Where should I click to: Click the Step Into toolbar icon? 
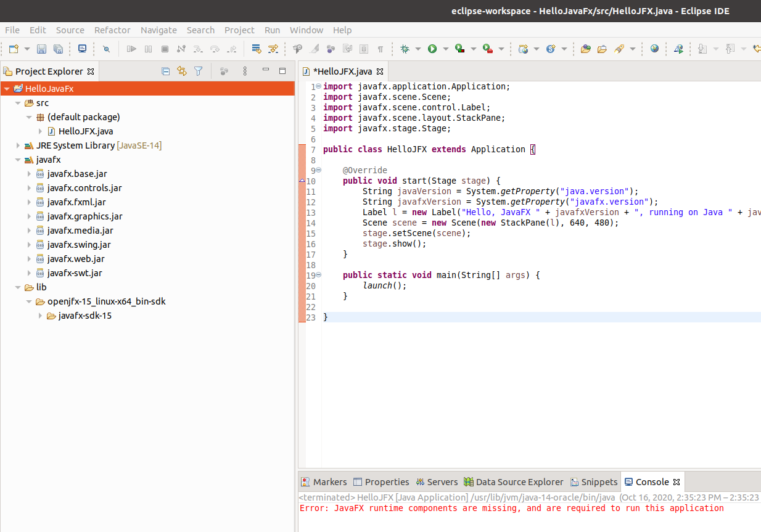point(197,49)
